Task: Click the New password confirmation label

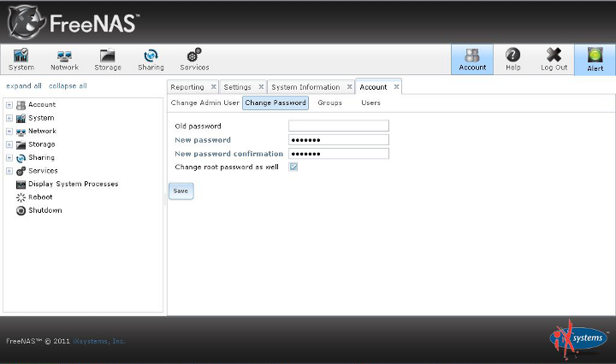Action: click(x=229, y=154)
